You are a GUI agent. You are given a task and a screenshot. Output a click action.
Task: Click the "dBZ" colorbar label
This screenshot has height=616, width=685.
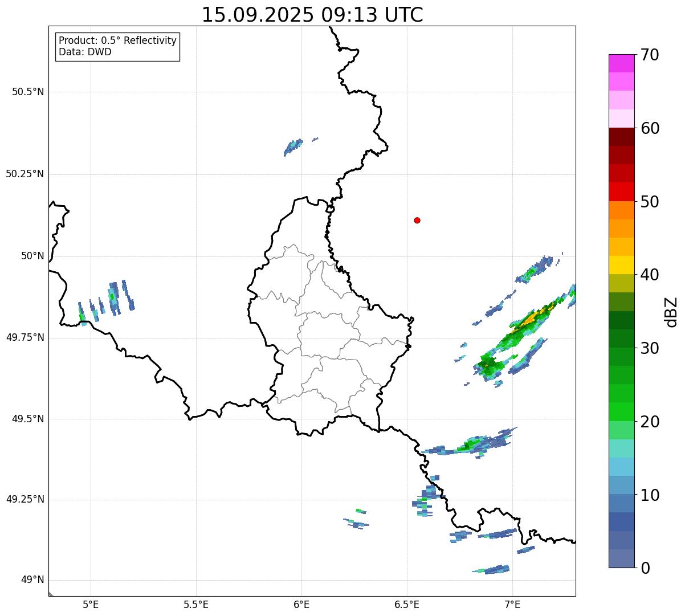pos(671,311)
